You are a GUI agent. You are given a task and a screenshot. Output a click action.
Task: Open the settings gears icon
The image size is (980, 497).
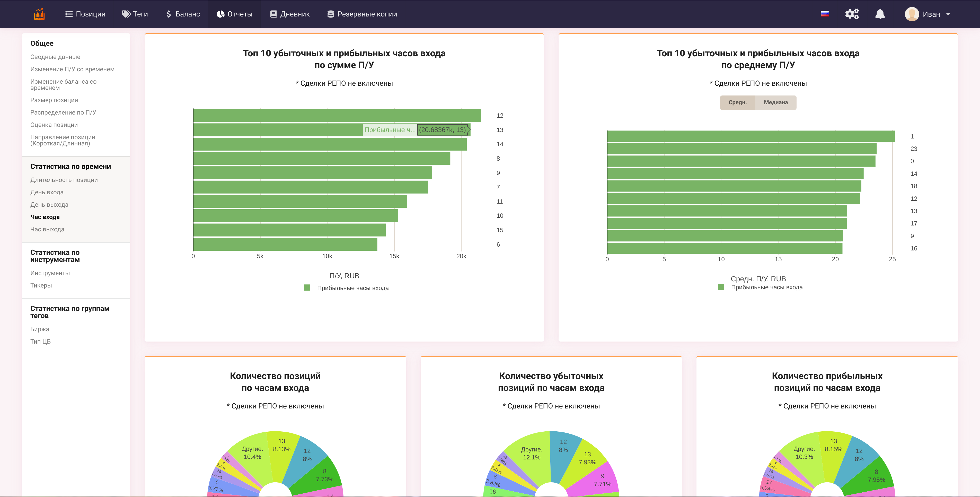pos(851,14)
